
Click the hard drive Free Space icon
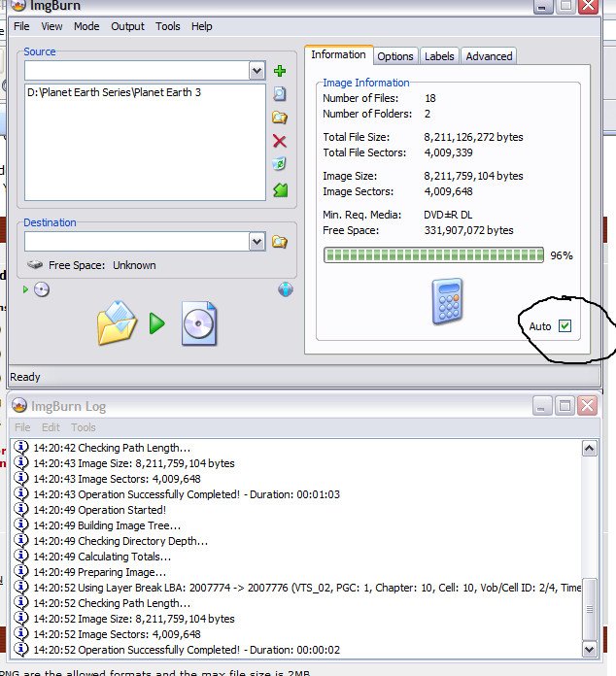point(35,264)
